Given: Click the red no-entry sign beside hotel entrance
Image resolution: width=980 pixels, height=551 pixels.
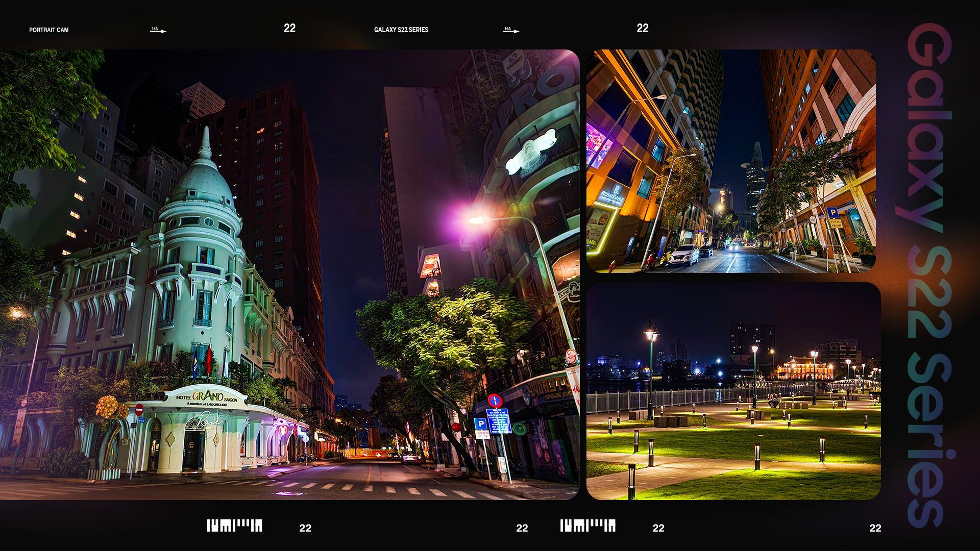Looking at the screenshot, I should coord(139,410).
